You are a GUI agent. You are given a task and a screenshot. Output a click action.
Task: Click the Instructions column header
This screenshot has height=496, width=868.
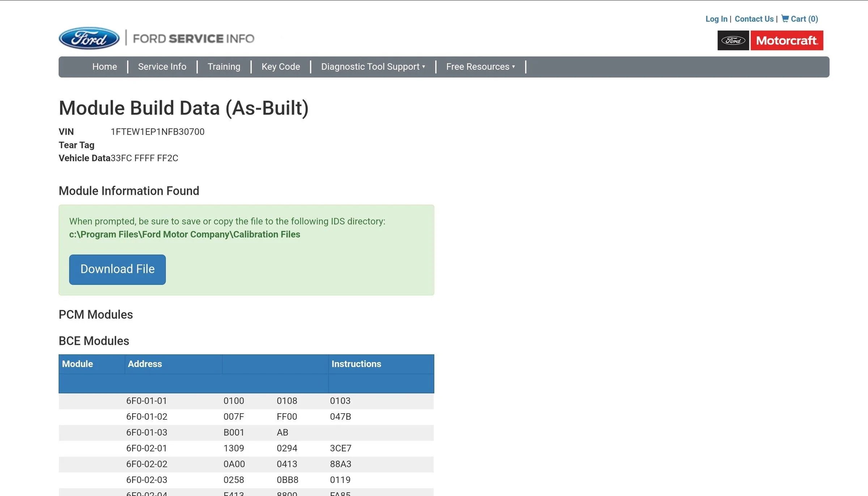tap(356, 364)
